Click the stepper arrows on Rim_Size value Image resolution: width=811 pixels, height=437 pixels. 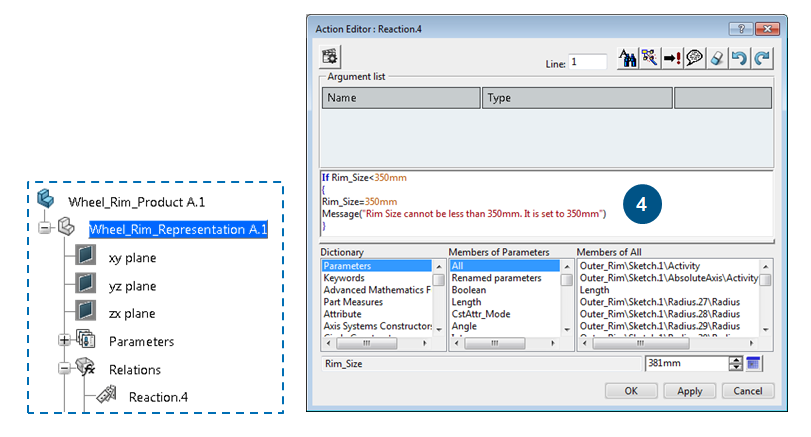(x=736, y=363)
